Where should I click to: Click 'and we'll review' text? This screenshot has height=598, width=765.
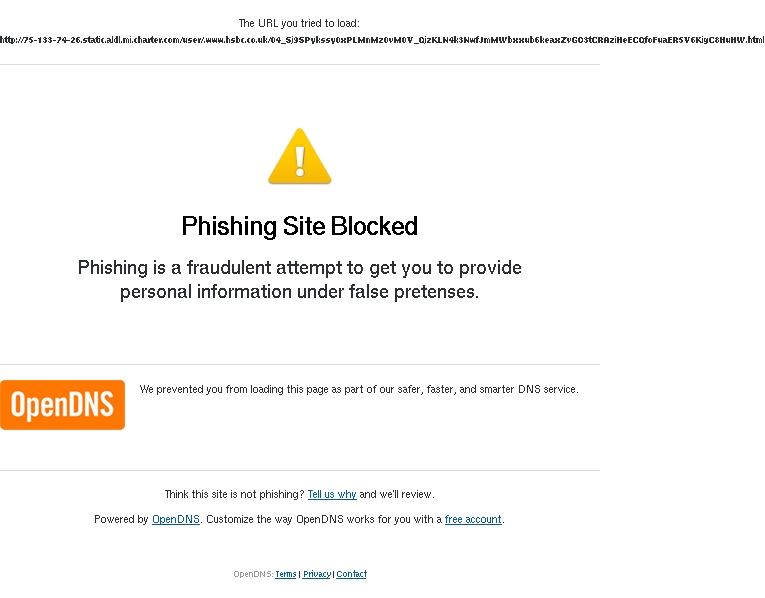click(x=397, y=494)
